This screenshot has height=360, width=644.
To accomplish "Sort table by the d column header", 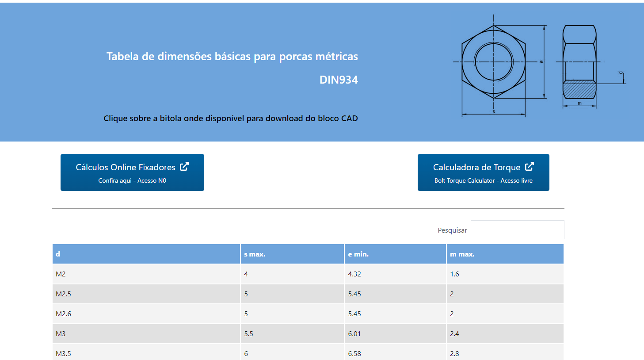I will 58,254.
